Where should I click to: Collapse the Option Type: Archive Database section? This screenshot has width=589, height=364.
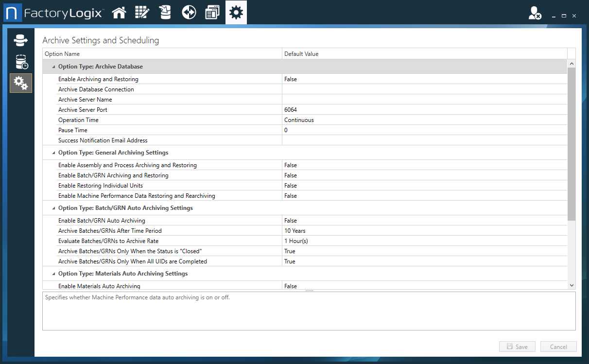pyautogui.click(x=52, y=66)
